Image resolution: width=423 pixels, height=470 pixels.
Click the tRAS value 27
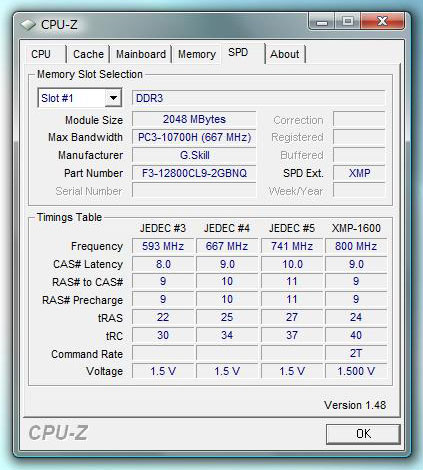[292, 317]
